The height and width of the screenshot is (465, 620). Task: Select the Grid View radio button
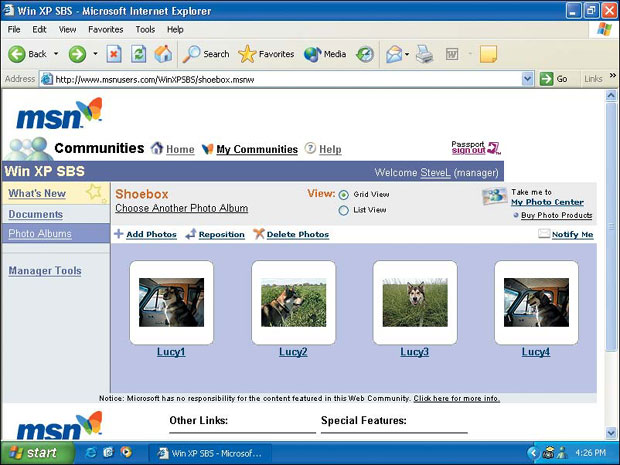point(344,195)
